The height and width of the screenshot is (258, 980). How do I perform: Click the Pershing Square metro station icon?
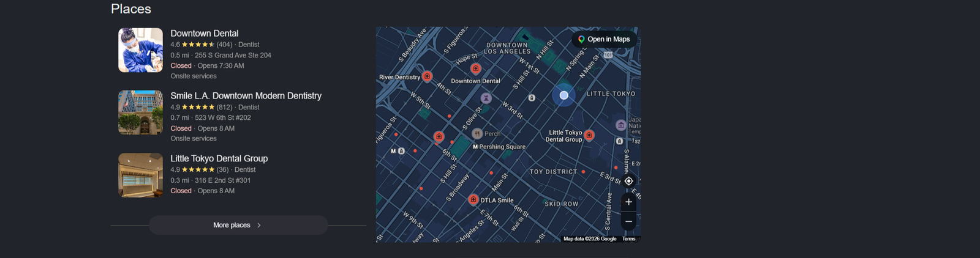coord(475,147)
